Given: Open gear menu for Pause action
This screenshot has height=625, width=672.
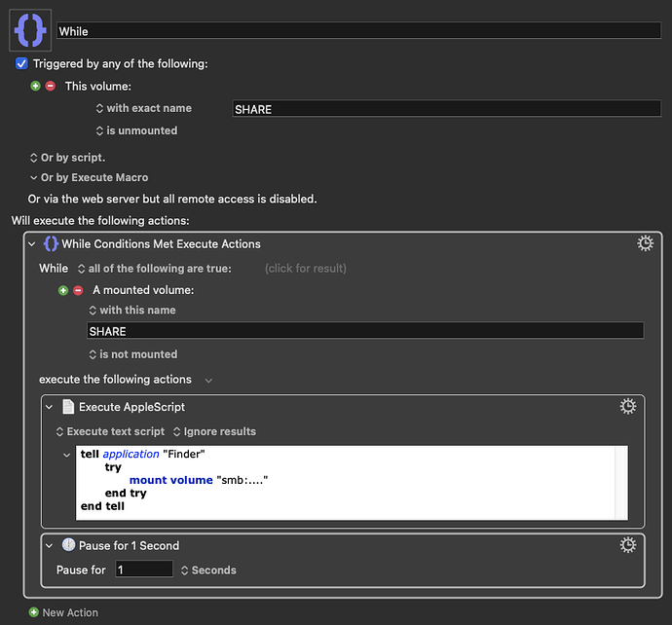Looking at the screenshot, I should coord(628,545).
